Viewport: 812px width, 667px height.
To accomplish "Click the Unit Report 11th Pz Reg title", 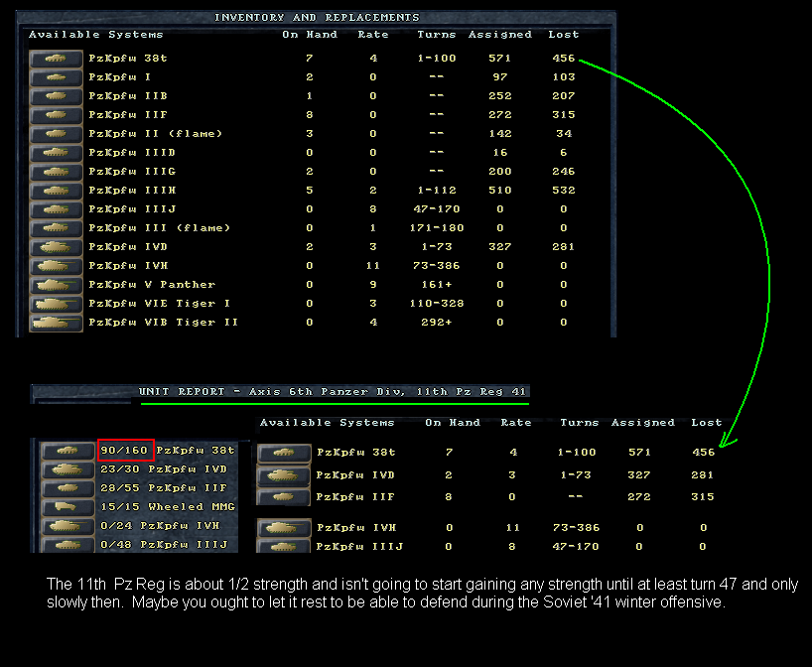I will point(332,391).
